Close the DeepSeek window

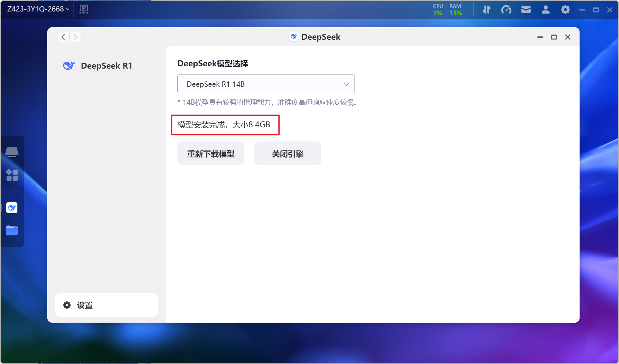tap(568, 37)
